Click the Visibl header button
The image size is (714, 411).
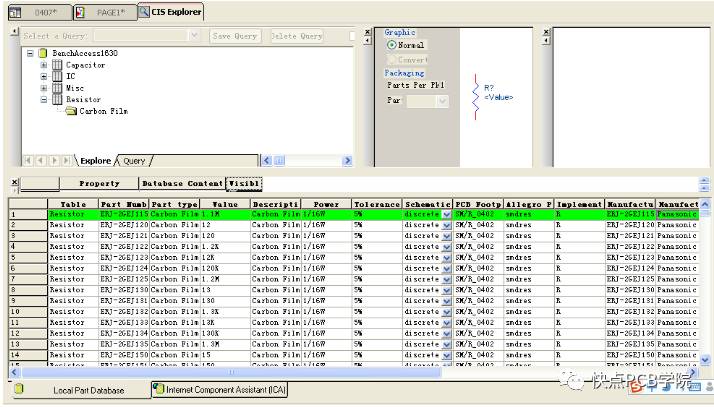(x=244, y=183)
